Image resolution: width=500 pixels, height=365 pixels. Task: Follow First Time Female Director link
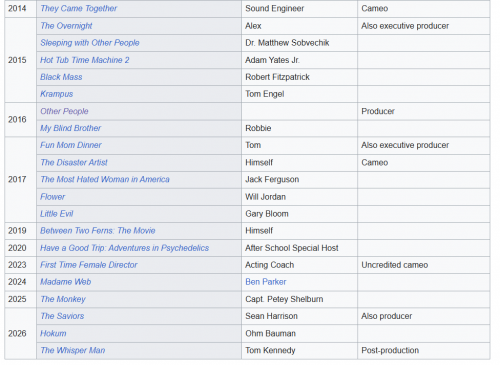point(88,265)
